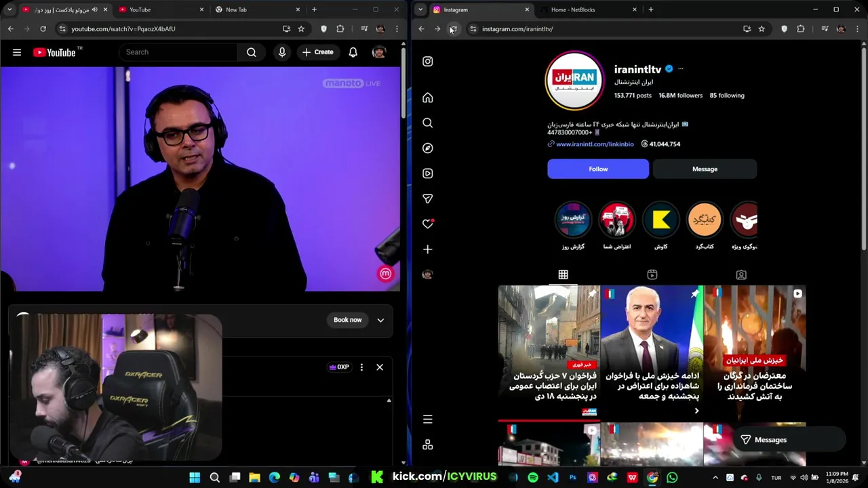Open Instagram profile avatar in sidebar

click(x=428, y=274)
